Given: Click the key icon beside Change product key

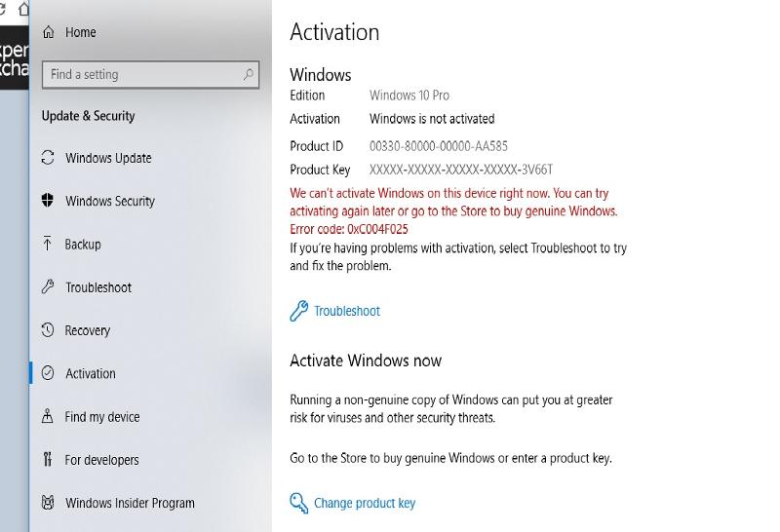Looking at the screenshot, I should click(x=298, y=503).
